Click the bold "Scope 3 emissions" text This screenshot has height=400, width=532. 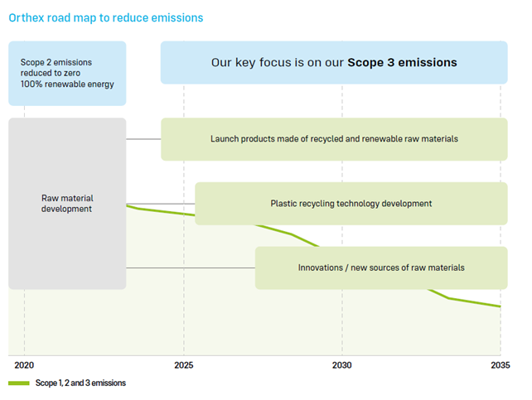click(402, 62)
